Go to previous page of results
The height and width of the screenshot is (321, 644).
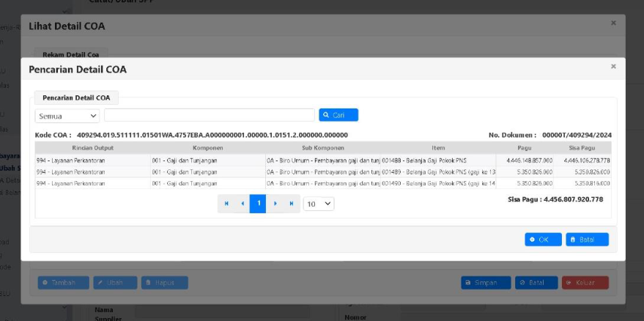click(242, 204)
